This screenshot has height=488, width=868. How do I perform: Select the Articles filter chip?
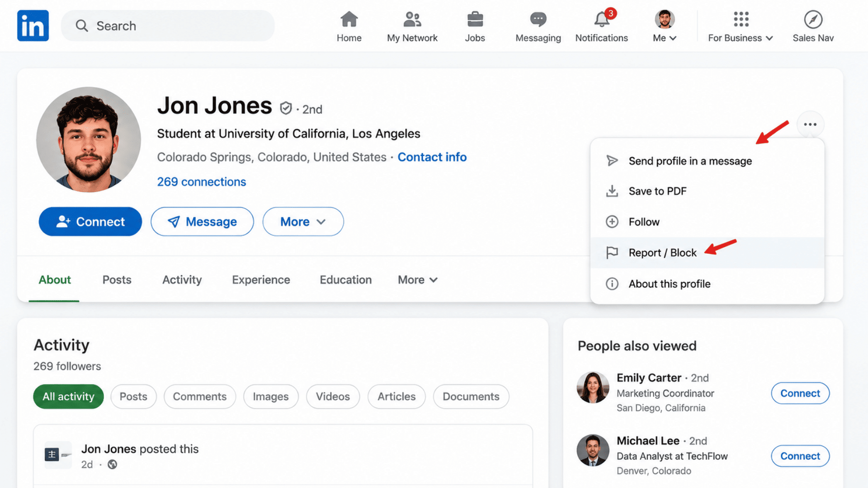coord(396,396)
